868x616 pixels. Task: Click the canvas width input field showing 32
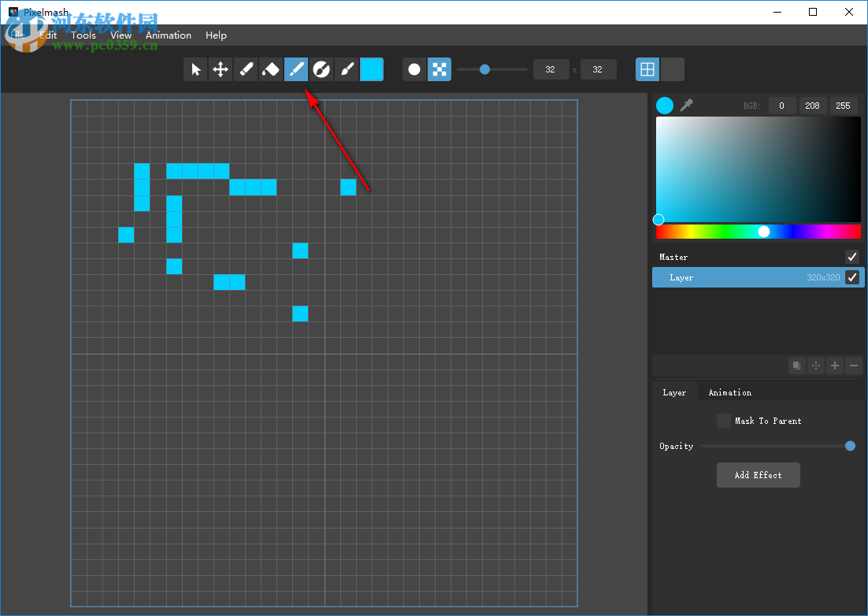(x=551, y=69)
